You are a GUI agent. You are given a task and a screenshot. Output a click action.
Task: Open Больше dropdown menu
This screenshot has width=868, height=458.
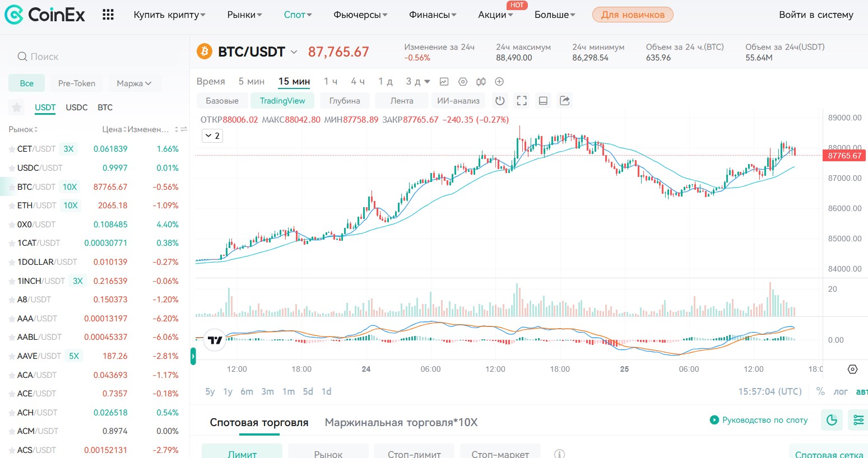(x=555, y=15)
